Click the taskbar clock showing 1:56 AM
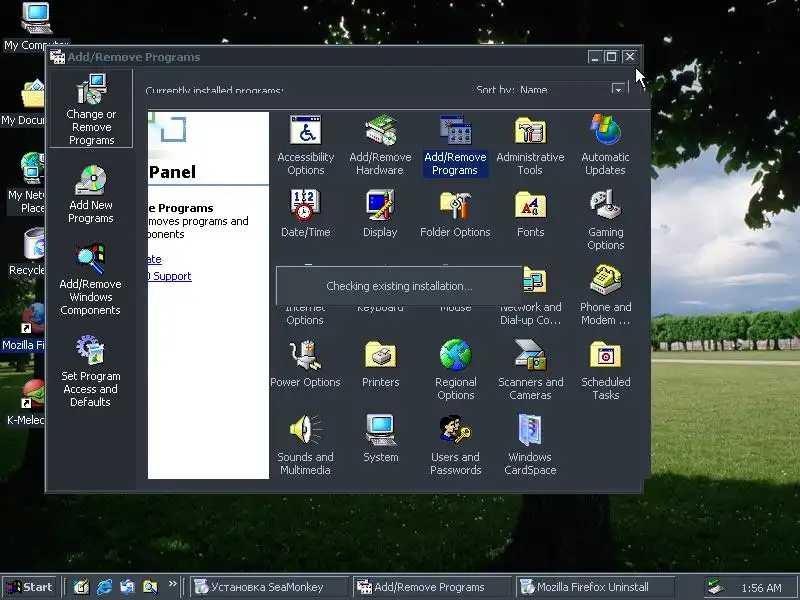This screenshot has width=800, height=600. coord(761,588)
